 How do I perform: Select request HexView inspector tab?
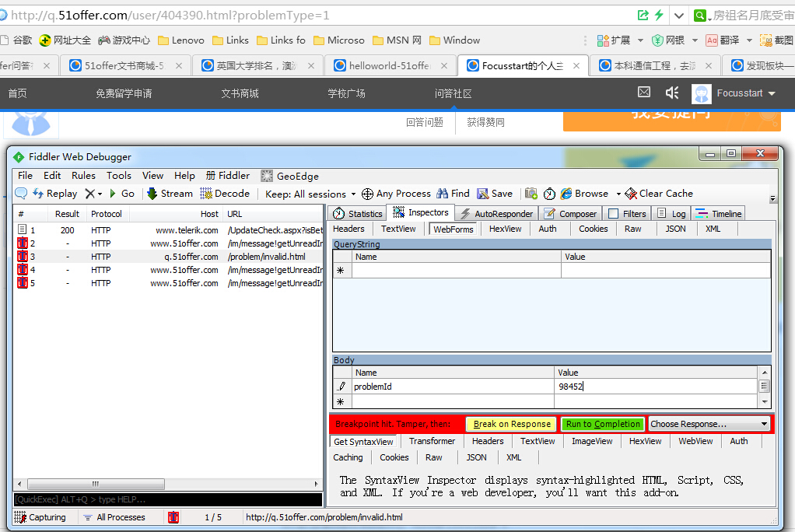505,229
